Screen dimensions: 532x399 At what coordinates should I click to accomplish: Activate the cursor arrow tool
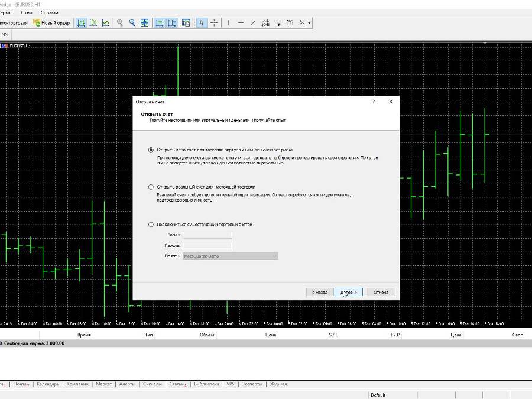(201, 22)
